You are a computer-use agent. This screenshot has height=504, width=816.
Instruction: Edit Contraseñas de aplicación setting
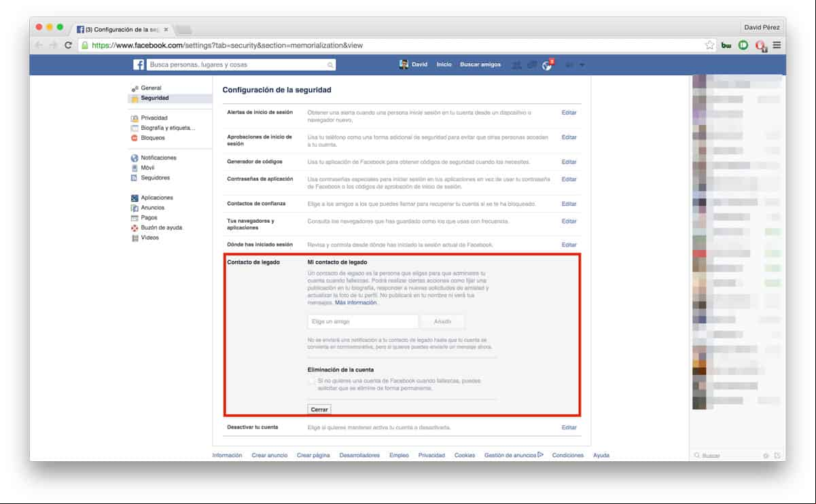tap(569, 179)
